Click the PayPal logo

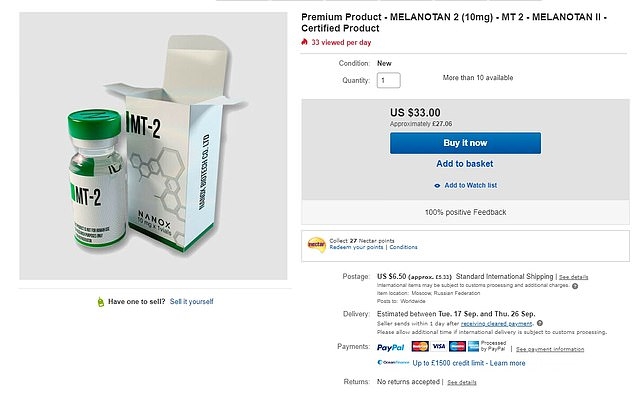(x=390, y=347)
